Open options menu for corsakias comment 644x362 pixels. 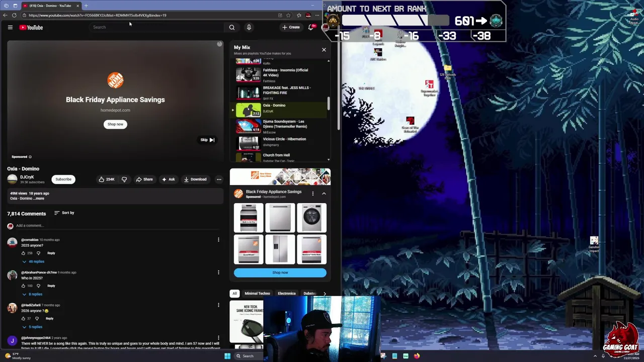click(x=218, y=240)
